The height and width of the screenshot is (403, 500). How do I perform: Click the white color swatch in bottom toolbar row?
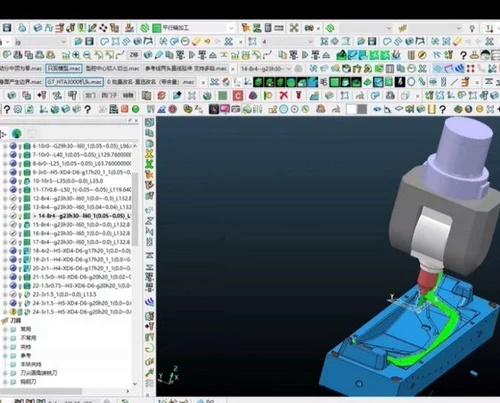pos(351,109)
